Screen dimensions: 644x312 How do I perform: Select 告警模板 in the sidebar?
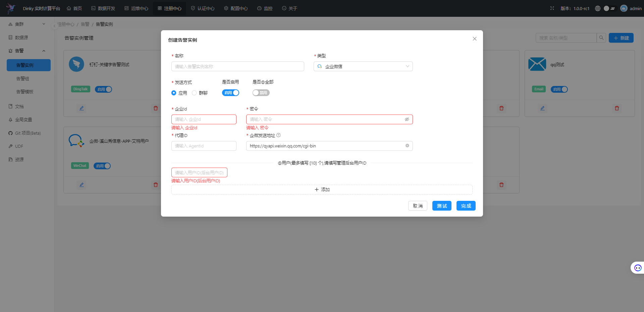tap(29, 92)
